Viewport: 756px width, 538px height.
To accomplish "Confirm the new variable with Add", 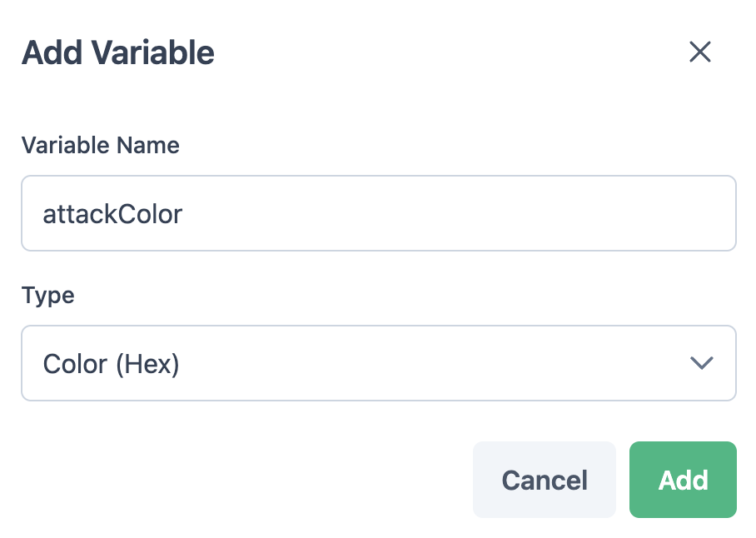I will [683, 480].
